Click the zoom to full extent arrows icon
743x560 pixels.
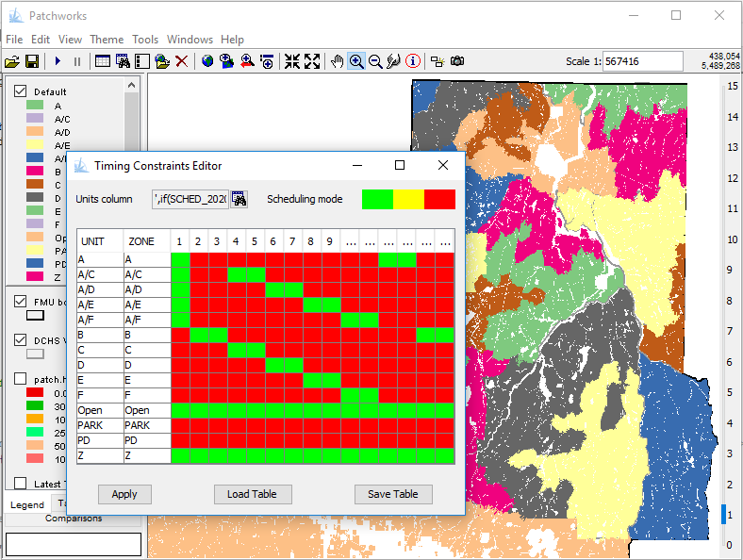[x=312, y=61]
